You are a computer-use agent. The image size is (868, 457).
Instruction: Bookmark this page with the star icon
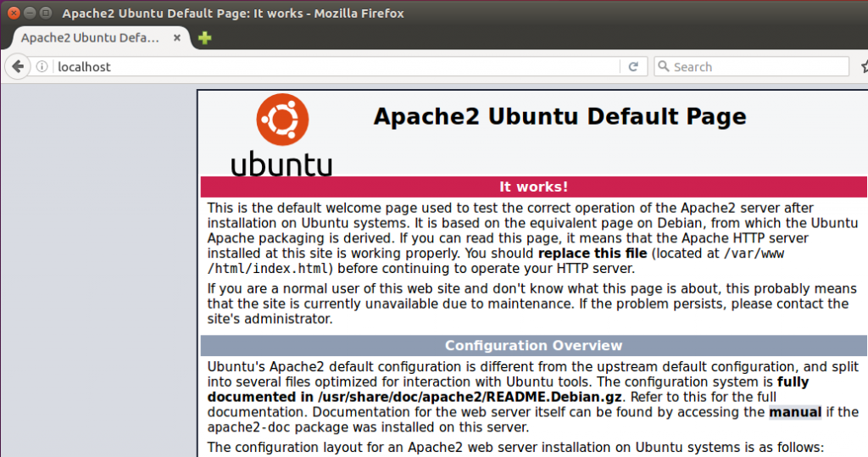click(863, 67)
